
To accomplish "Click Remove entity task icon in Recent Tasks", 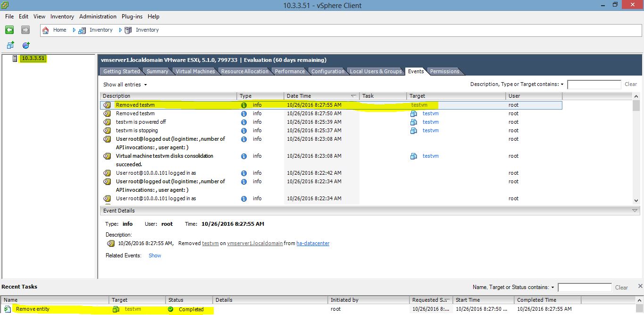I will [x=8, y=309].
